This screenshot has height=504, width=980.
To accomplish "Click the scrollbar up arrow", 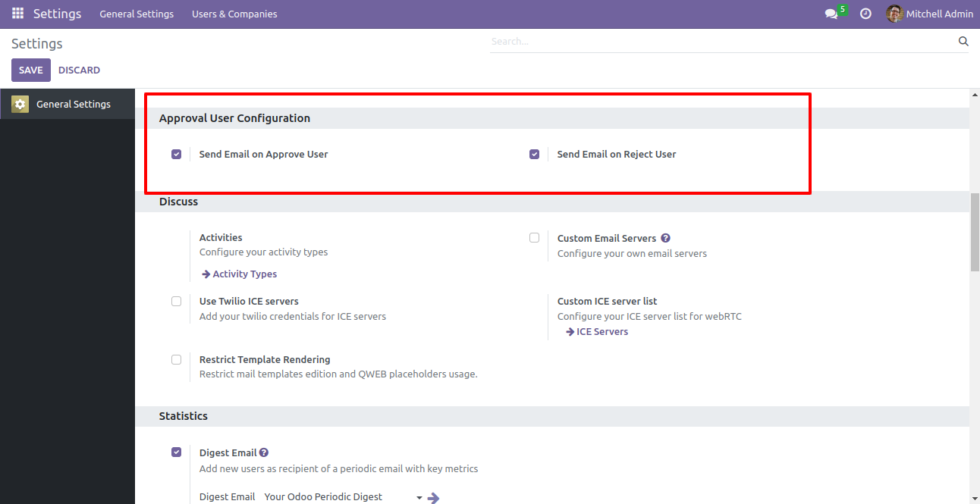I will pos(975,95).
